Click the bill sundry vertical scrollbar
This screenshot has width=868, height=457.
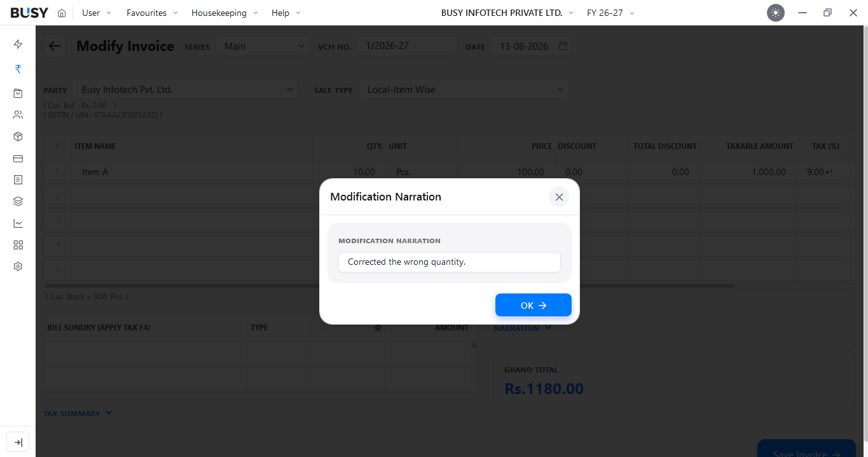click(x=474, y=346)
